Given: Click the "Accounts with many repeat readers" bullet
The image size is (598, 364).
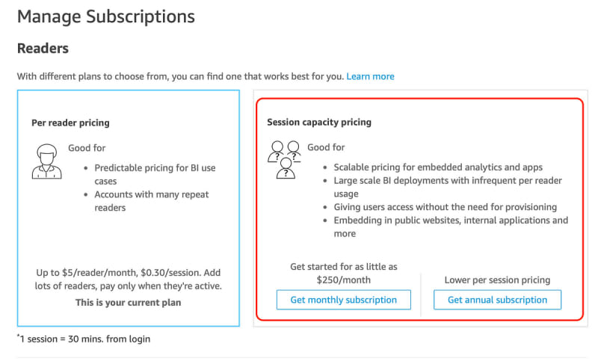Looking at the screenshot, I should [x=152, y=201].
